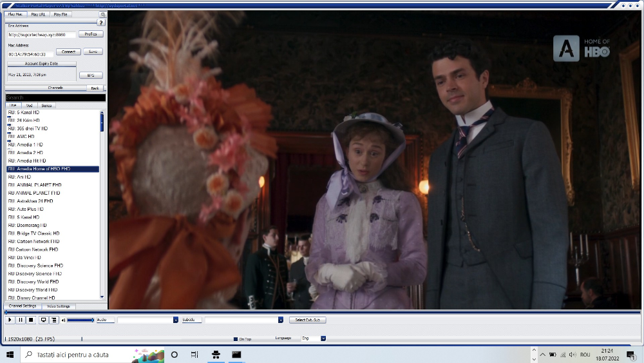Click the Save button
This screenshot has height=363, width=644.
93,52
